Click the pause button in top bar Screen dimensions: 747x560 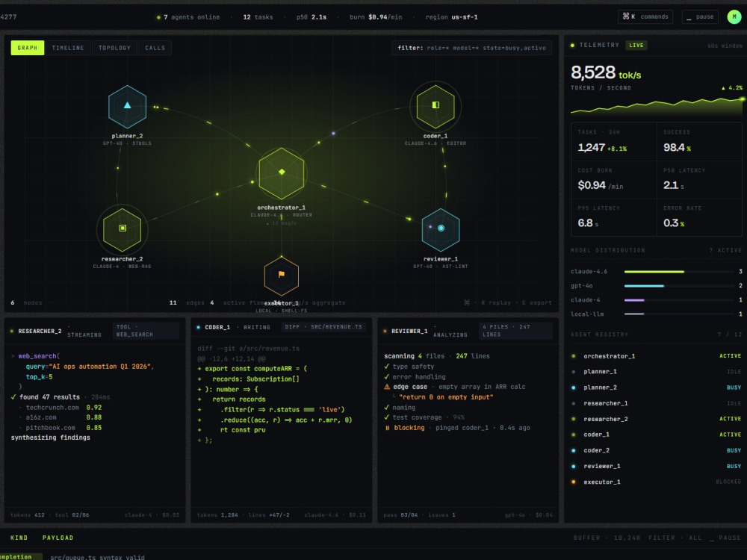(700, 16)
